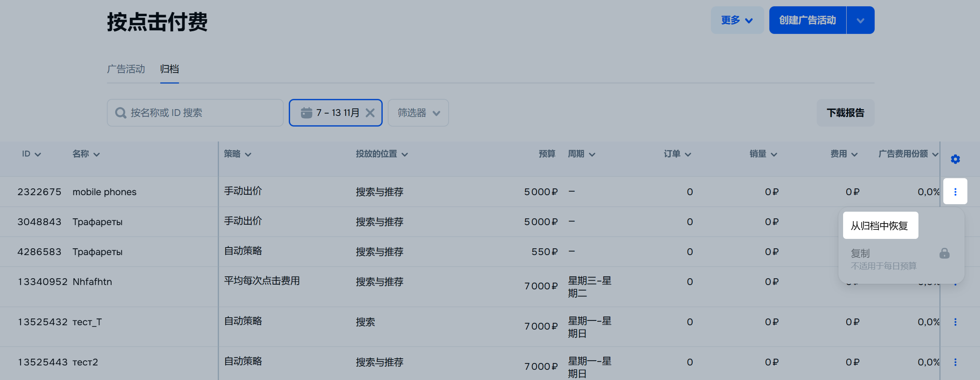
Task: Sort table by ID column
Action: pos(31,154)
